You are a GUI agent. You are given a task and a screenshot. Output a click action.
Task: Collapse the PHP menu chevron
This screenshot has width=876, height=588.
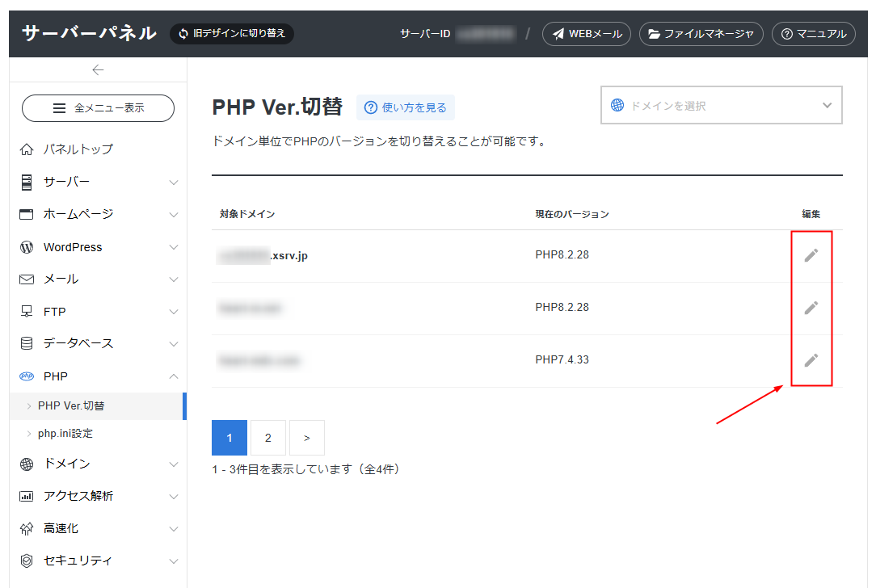174,376
